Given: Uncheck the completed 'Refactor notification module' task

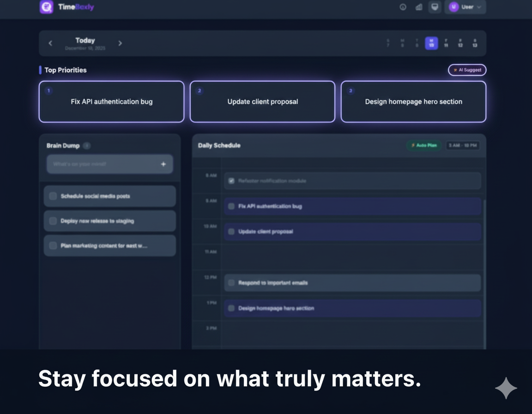Looking at the screenshot, I should coord(231,181).
